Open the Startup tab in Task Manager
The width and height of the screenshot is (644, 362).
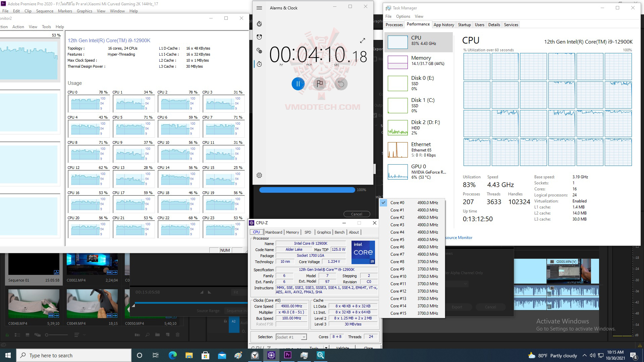(x=465, y=25)
